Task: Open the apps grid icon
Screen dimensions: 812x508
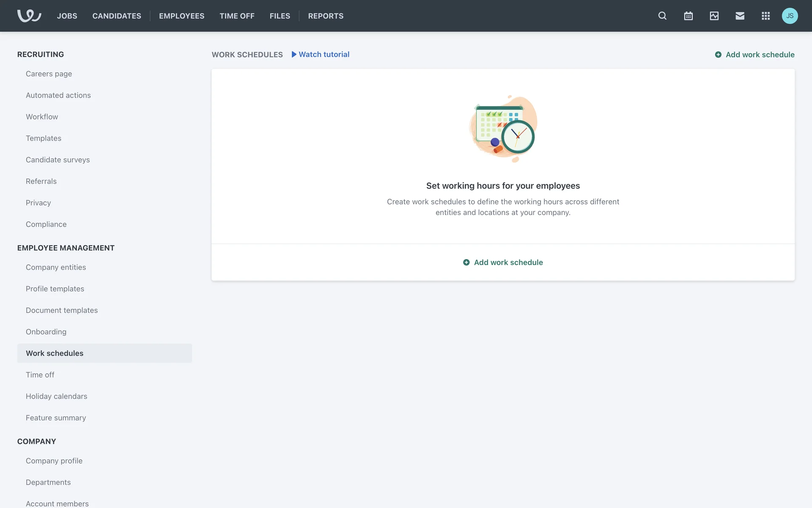Action: click(x=765, y=16)
